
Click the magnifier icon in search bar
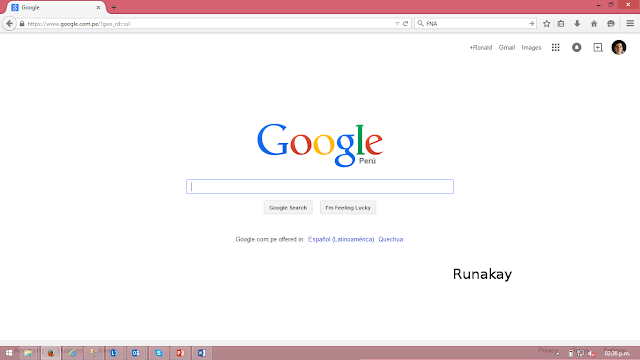coord(420,24)
